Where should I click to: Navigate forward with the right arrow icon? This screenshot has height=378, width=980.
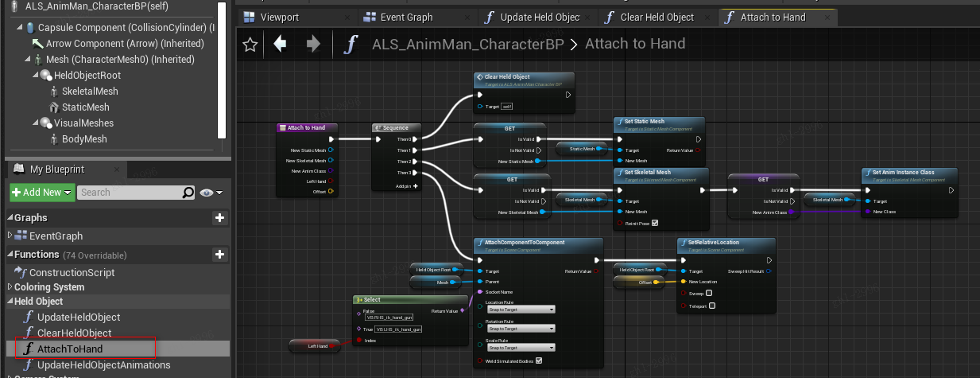point(314,44)
